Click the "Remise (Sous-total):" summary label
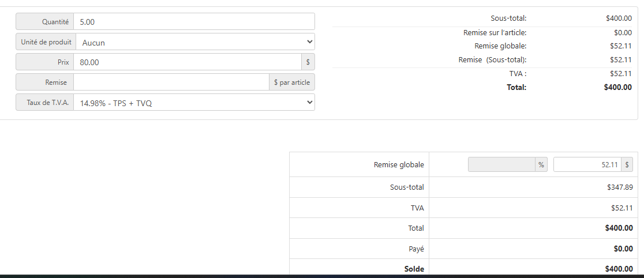Viewport: 644px width, 278px height. coord(492,60)
